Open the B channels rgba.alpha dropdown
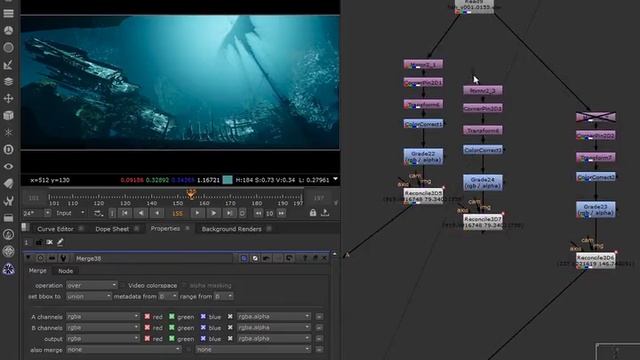 pos(274,327)
